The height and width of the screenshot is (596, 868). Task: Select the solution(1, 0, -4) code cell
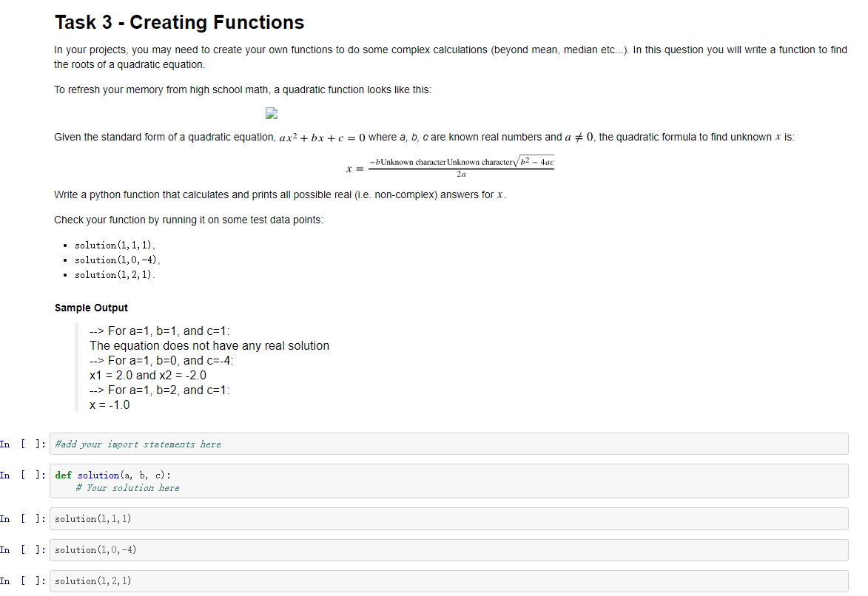pos(296,549)
